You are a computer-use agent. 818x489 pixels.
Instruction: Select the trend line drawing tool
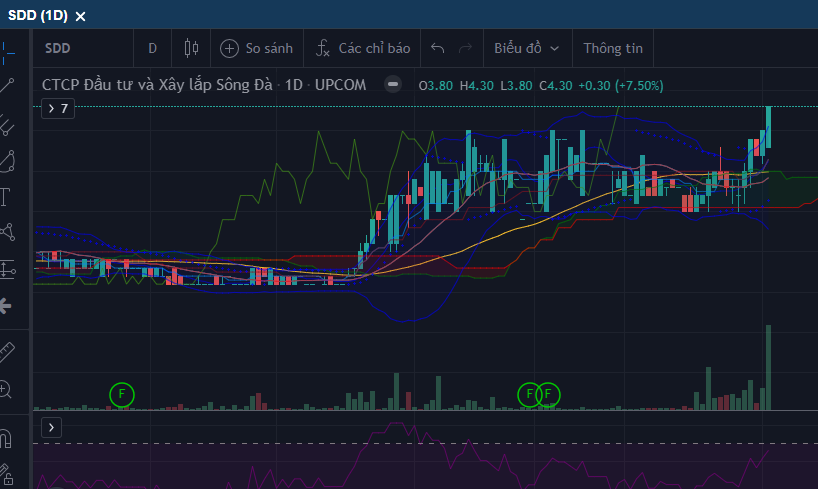[8, 86]
